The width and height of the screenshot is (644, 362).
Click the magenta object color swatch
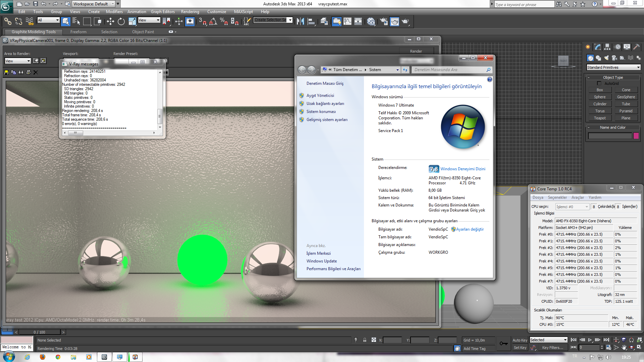point(636,136)
